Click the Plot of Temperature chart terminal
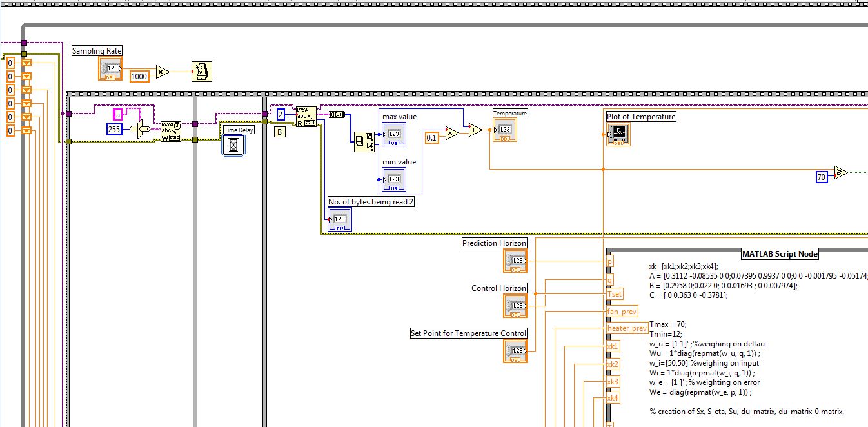This screenshot has width=868, height=427. (x=618, y=134)
